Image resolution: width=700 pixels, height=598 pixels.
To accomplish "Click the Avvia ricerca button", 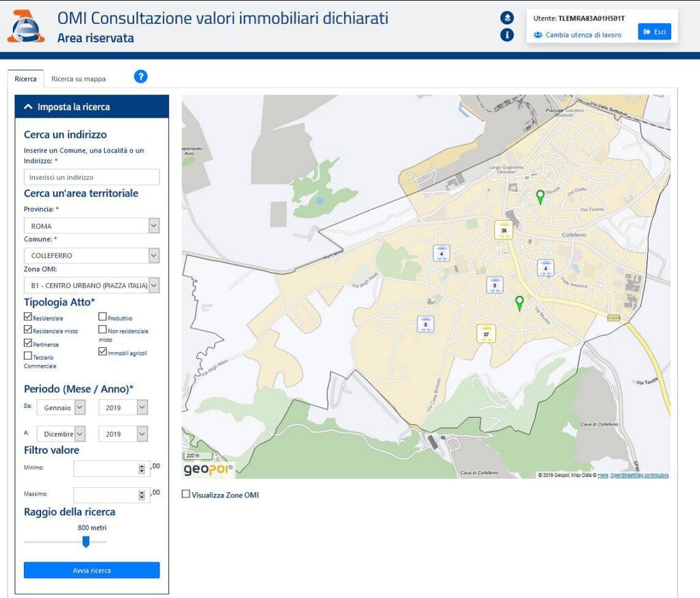I will point(92,571).
